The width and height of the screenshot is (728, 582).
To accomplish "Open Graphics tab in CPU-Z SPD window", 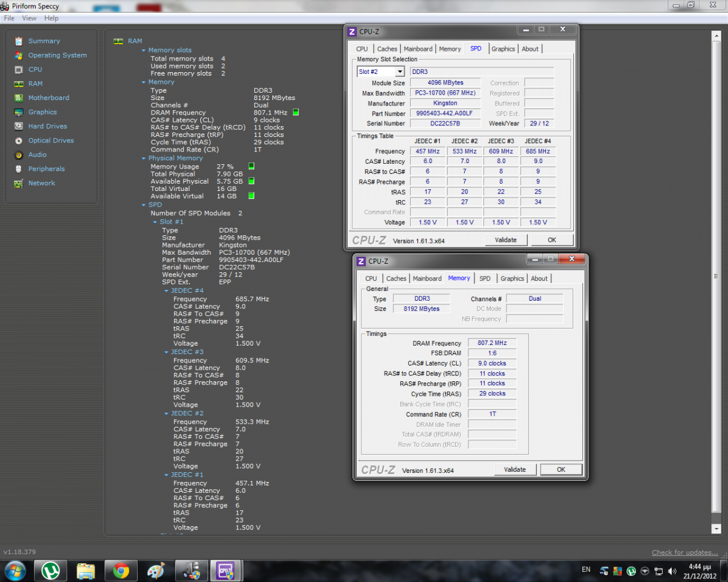I will click(x=504, y=49).
